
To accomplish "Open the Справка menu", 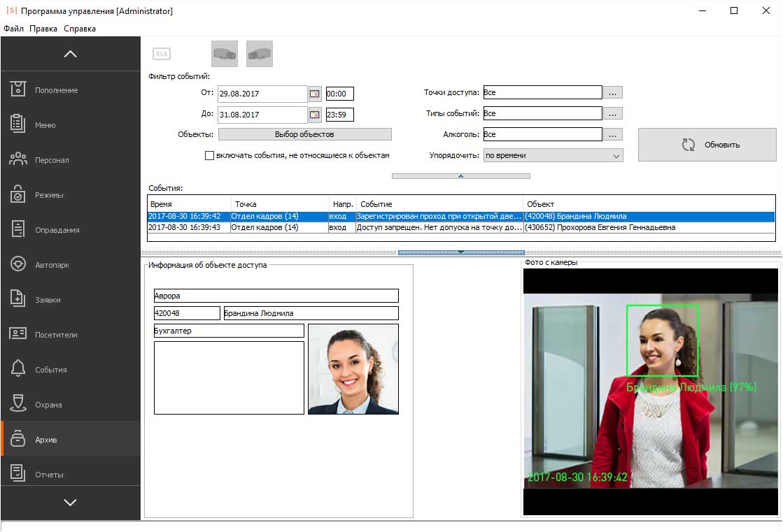I will point(80,29).
